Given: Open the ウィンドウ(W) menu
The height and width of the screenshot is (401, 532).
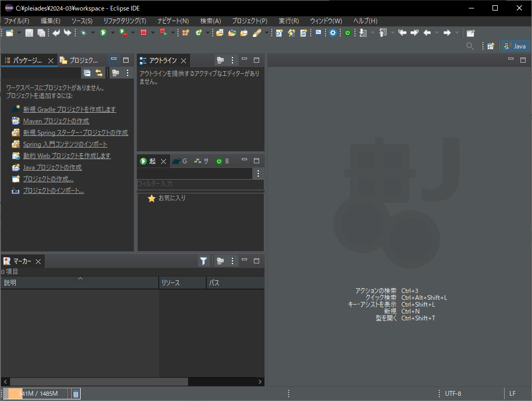Looking at the screenshot, I should pyautogui.click(x=326, y=21).
